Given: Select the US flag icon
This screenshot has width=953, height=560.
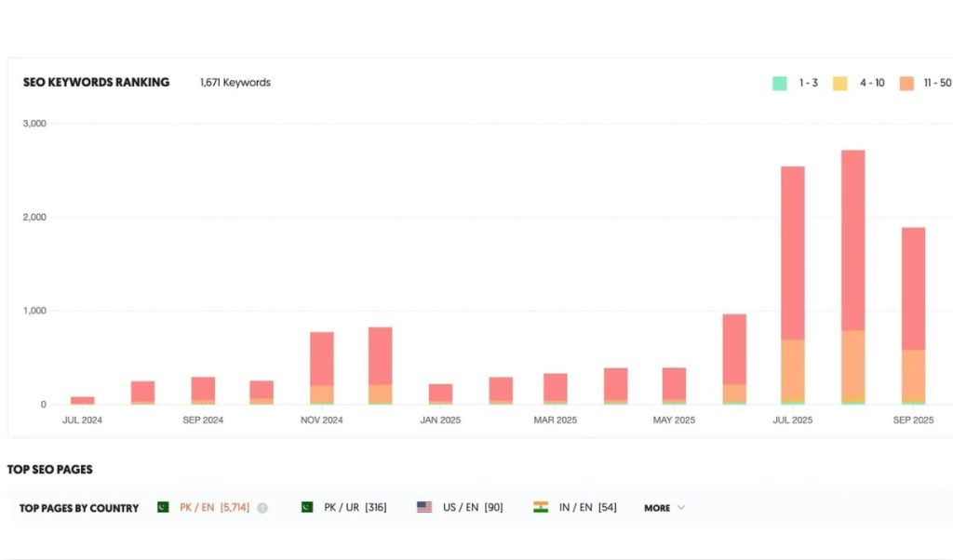Looking at the screenshot, I should pyautogui.click(x=424, y=507).
